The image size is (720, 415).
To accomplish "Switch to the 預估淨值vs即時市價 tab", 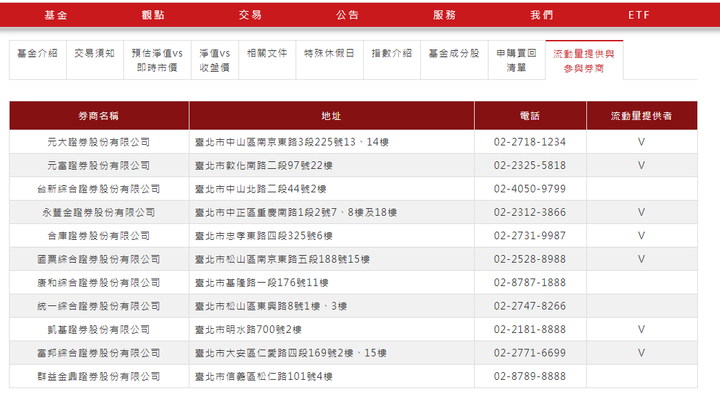I will pos(157,60).
